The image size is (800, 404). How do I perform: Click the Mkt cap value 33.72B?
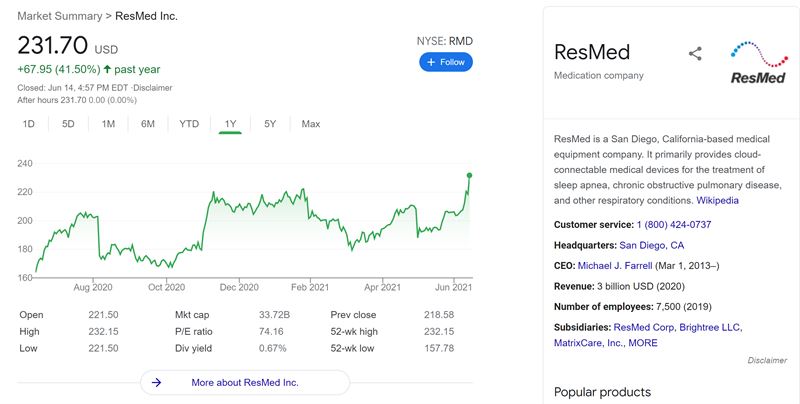pos(274,315)
